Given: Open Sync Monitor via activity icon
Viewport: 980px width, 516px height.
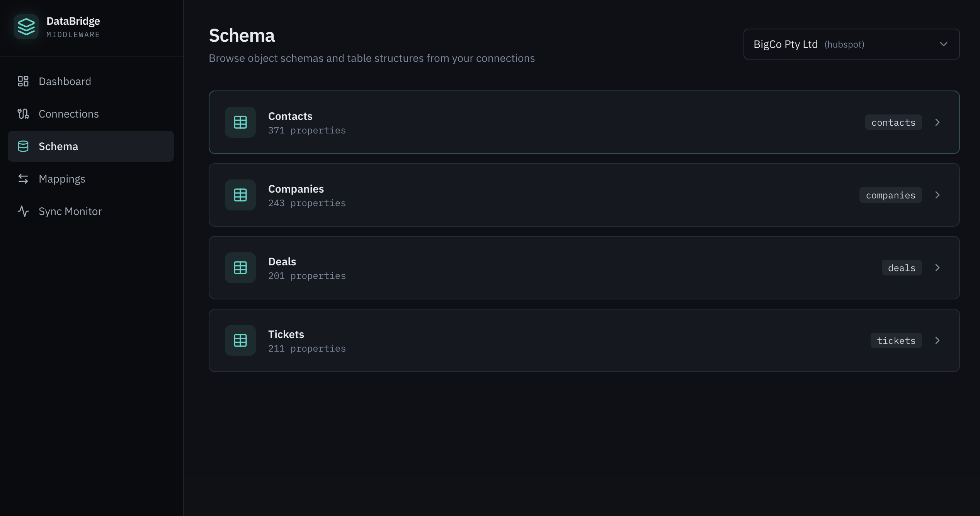Looking at the screenshot, I should (x=23, y=211).
